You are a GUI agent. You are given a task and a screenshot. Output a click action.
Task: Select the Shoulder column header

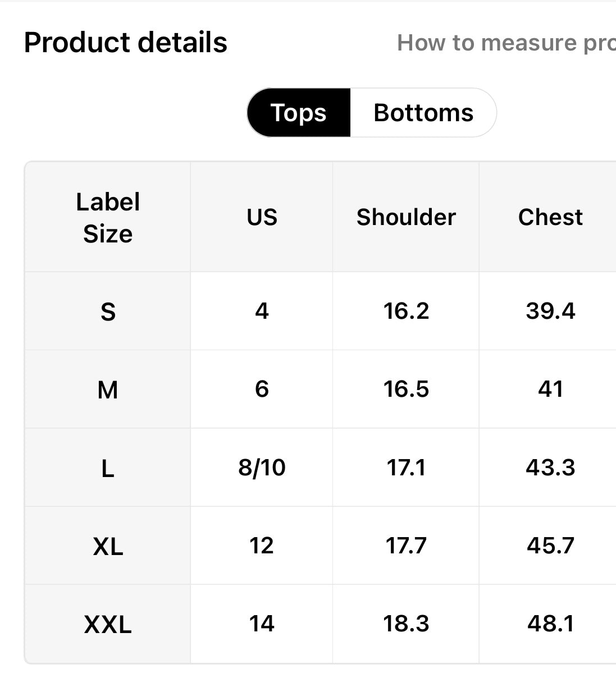406,218
